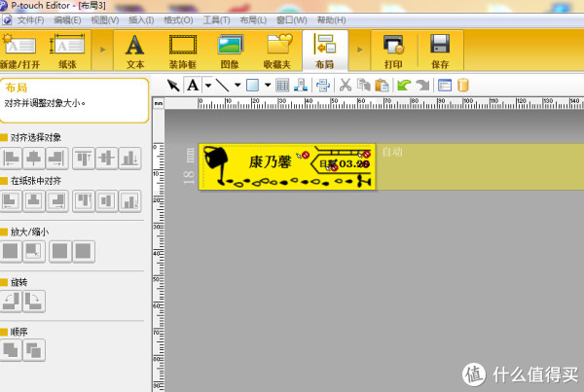Rotate object counterclockwise
This screenshot has height=392, width=584.
pyautogui.click(x=11, y=301)
